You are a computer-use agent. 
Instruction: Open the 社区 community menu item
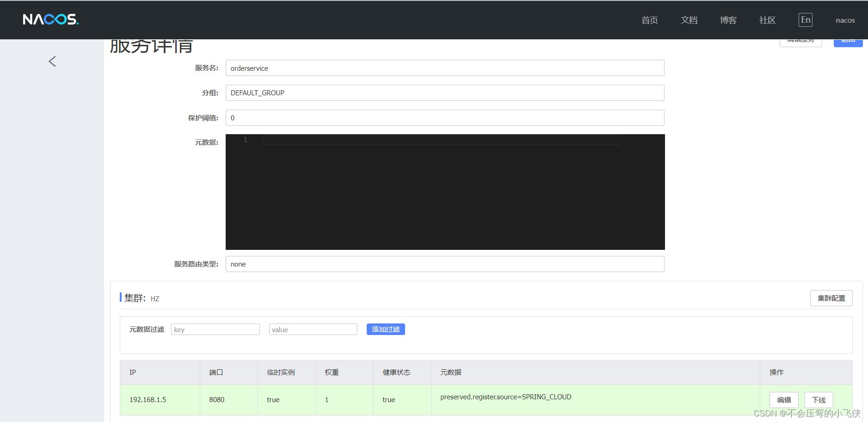(x=768, y=20)
